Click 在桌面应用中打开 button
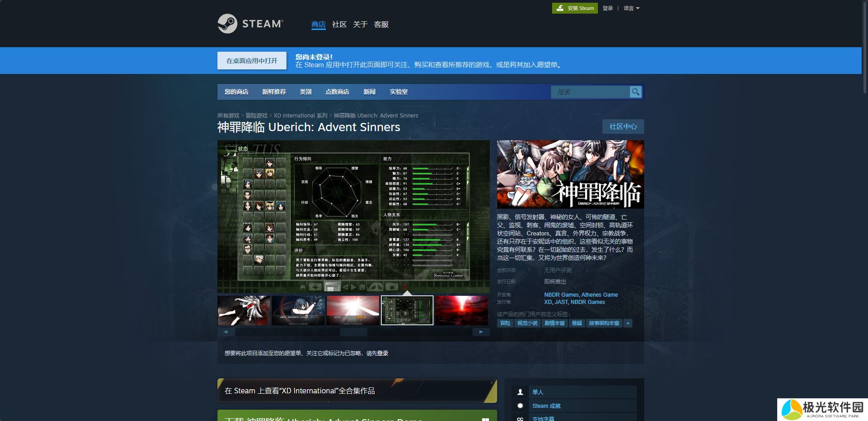 click(252, 61)
